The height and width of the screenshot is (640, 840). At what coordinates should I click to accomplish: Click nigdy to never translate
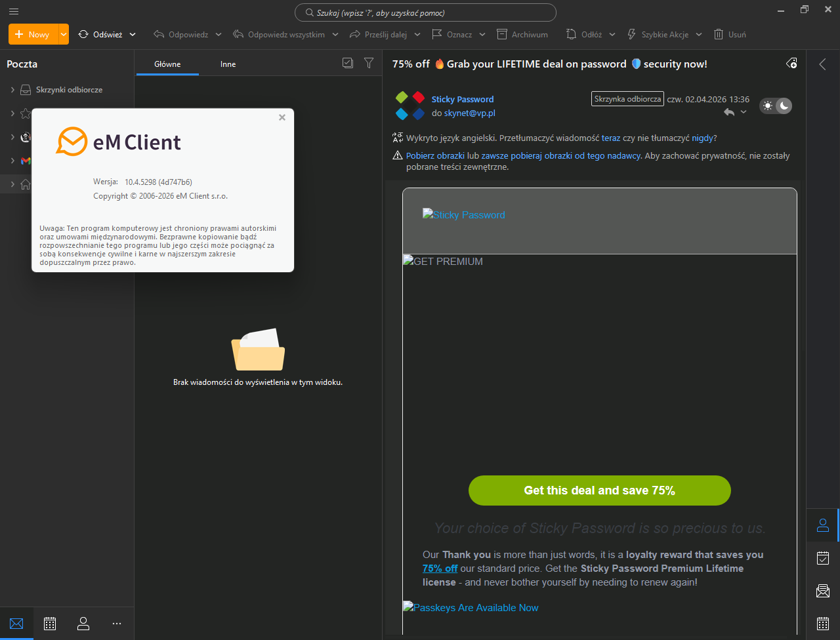point(702,138)
